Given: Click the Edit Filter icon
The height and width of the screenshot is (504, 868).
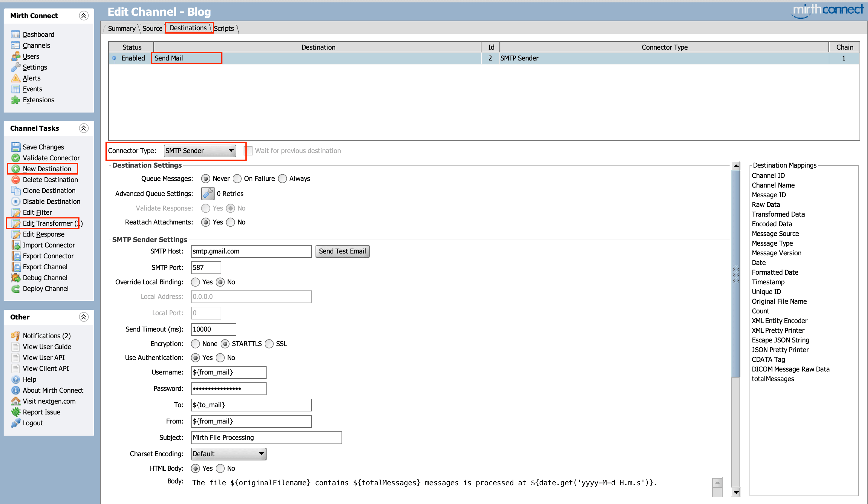Looking at the screenshot, I should [15, 212].
